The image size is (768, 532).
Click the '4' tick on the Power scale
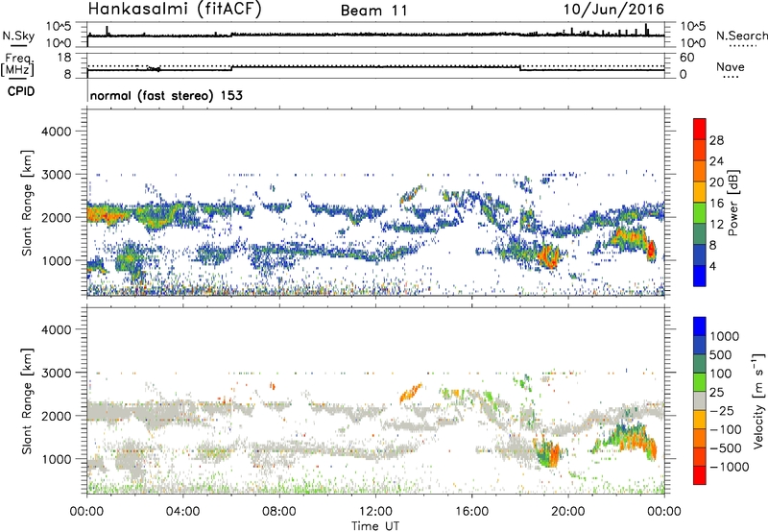[x=713, y=266]
